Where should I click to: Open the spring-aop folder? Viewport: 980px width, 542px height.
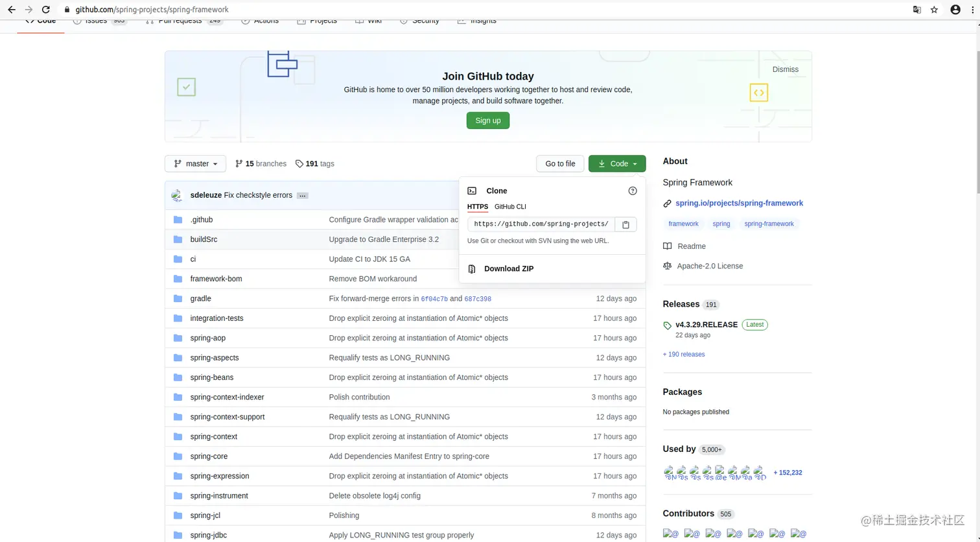tap(207, 338)
